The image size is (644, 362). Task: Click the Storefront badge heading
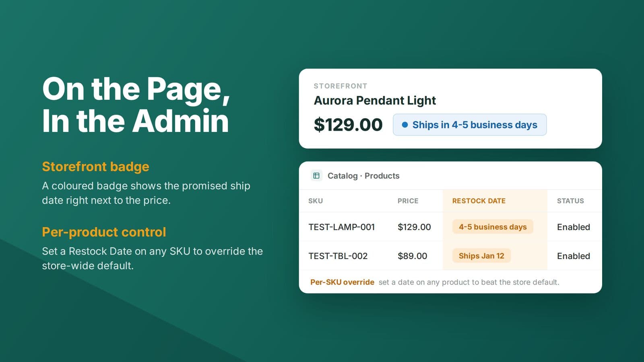tap(95, 167)
